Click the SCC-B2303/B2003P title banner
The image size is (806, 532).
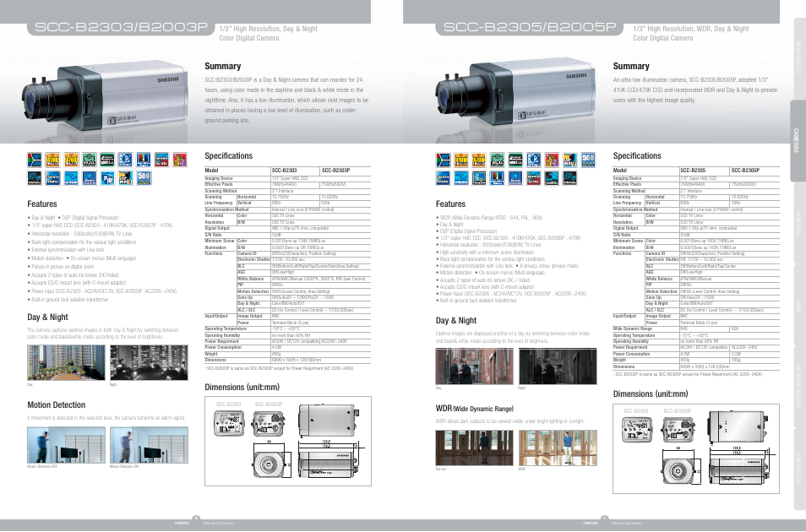(x=121, y=27)
